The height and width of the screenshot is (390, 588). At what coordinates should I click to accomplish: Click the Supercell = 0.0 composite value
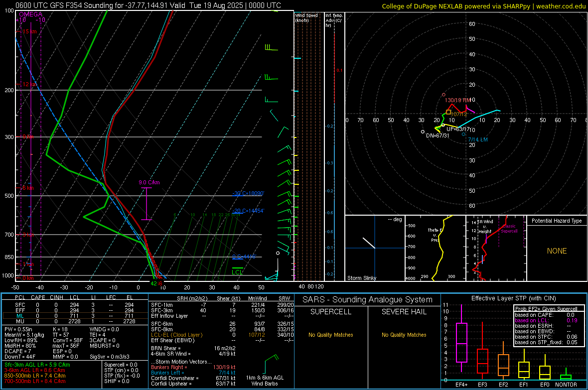(121, 365)
